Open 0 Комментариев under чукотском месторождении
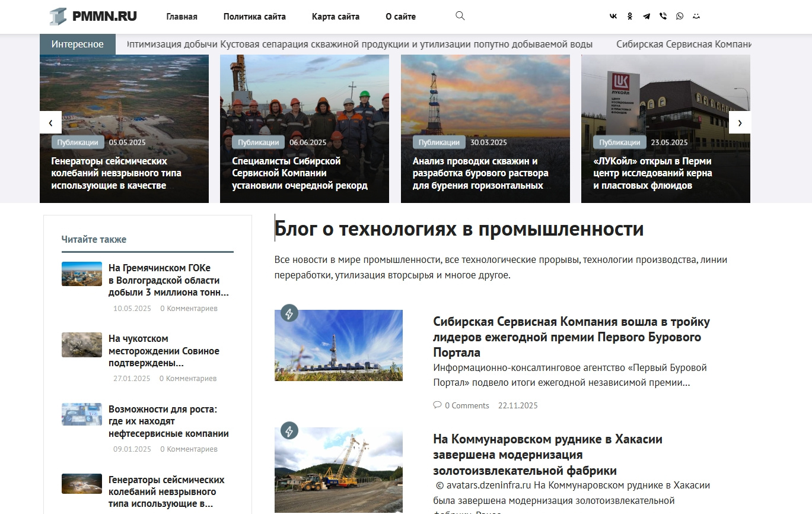Viewport: 812px width, 514px height. click(x=188, y=379)
